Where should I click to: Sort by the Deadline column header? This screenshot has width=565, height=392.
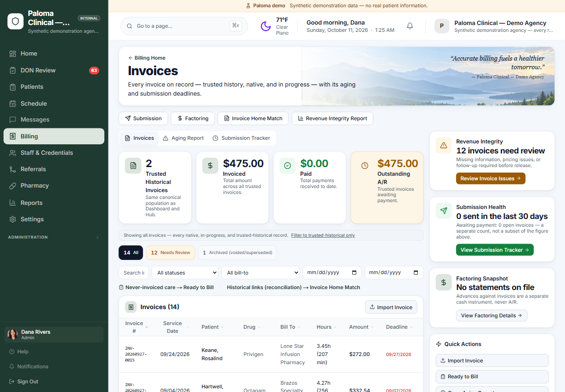[x=400, y=327]
